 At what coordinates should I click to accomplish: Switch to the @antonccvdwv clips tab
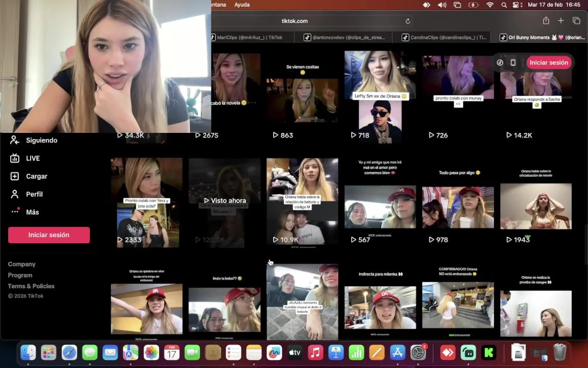[x=344, y=37]
